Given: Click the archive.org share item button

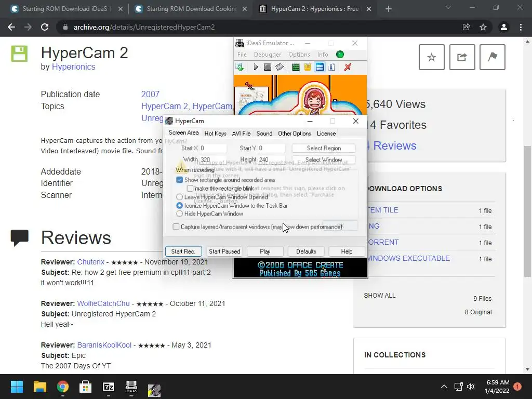Looking at the screenshot, I should pyautogui.click(x=462, y=57).
